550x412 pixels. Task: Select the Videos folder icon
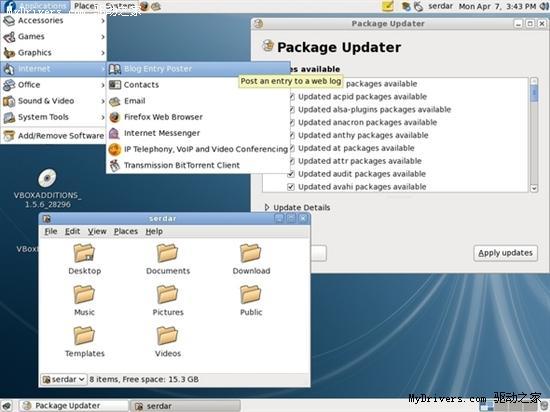click(x=167, y=336)
